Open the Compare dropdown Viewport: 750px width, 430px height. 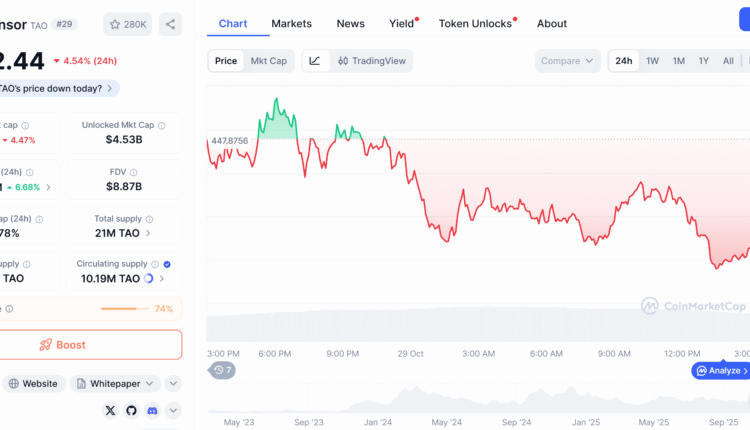click(567, 61)
